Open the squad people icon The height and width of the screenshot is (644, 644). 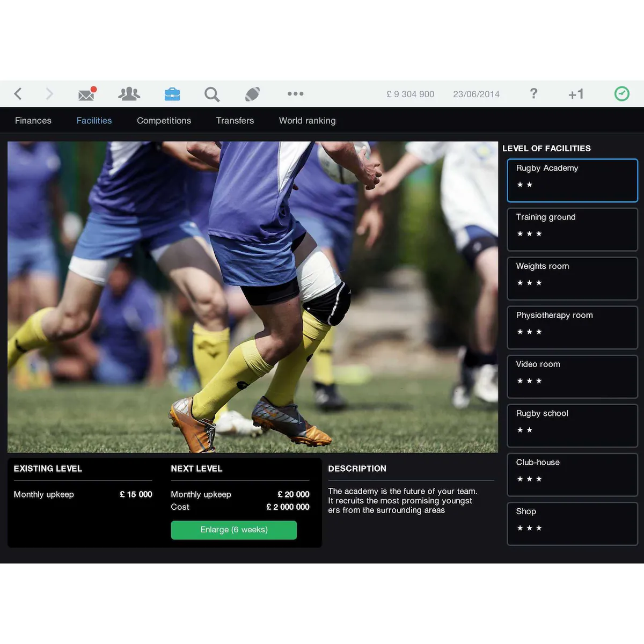(129, 94)
